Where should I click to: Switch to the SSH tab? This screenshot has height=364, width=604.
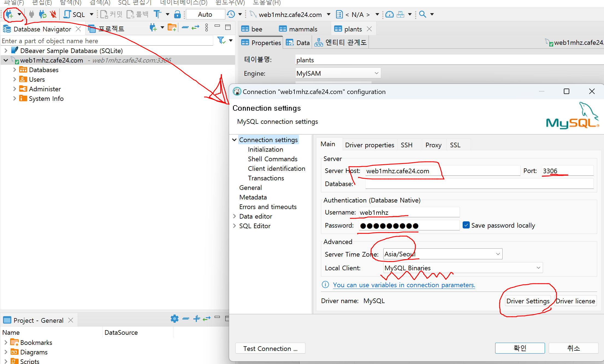tap(407, 145)
